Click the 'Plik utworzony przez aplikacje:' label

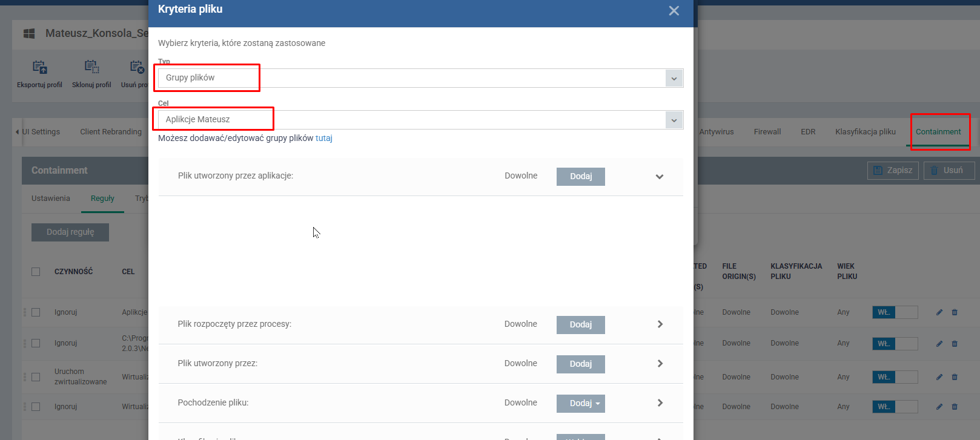click(x=236, y=176)
